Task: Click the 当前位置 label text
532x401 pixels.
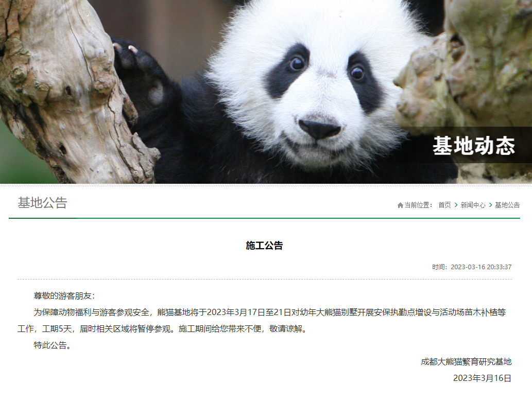Action: click(x=418, y=205)
